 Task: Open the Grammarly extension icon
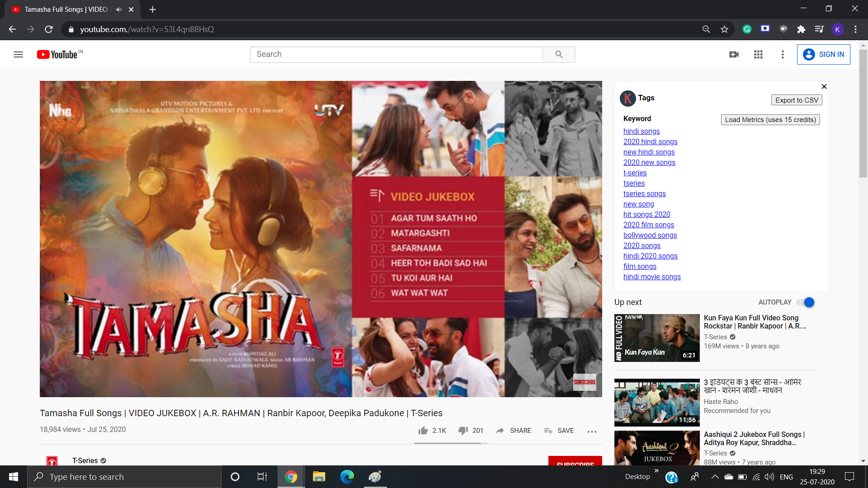pos(747,29)
